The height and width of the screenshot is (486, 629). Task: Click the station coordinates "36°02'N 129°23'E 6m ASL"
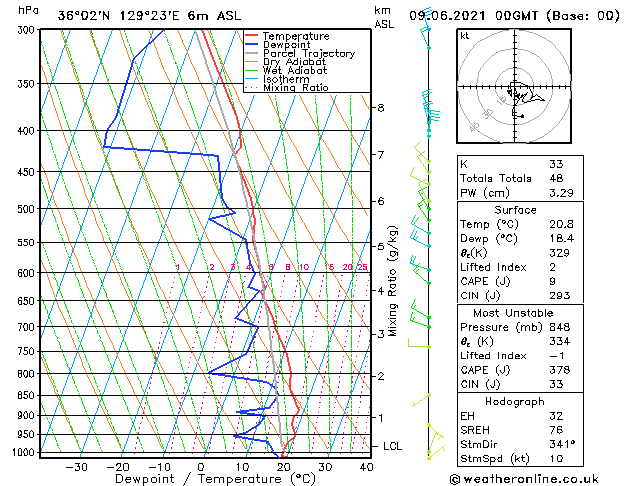pos(149,16)
